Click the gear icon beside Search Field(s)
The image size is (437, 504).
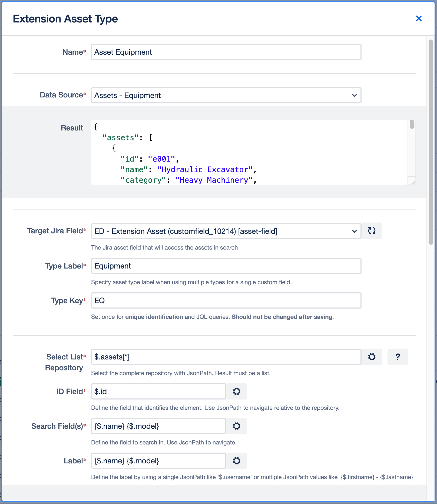(237, 426)
